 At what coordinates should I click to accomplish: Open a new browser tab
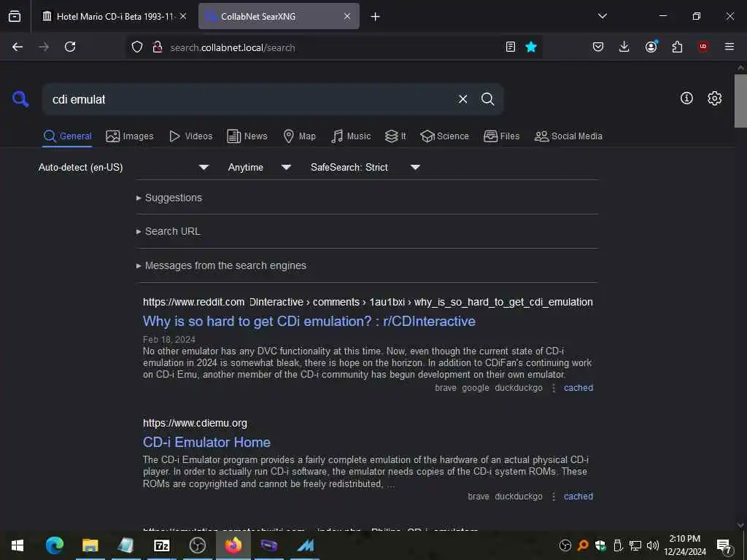(x=376, y=17)
